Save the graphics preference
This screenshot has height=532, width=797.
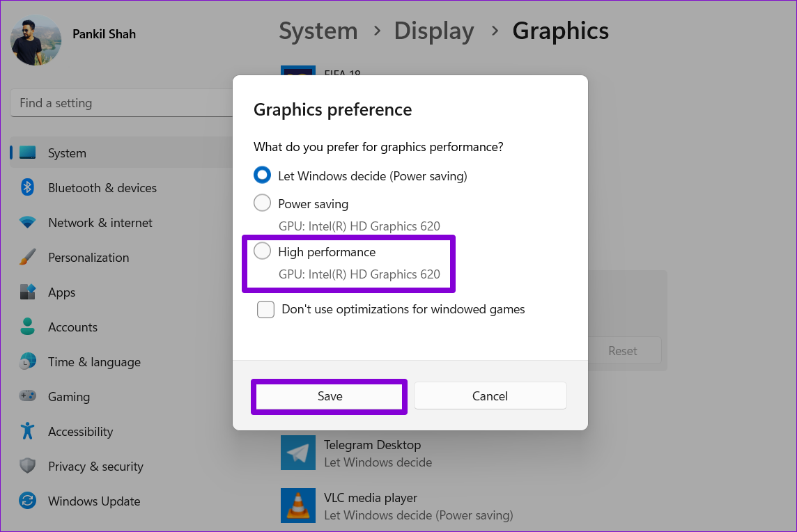click(330, 396)
